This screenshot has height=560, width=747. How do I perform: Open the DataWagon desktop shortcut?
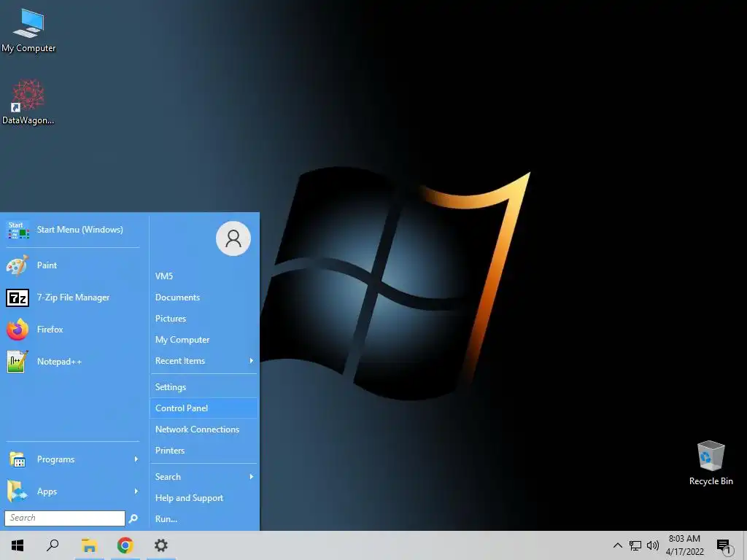coord(28,101)
